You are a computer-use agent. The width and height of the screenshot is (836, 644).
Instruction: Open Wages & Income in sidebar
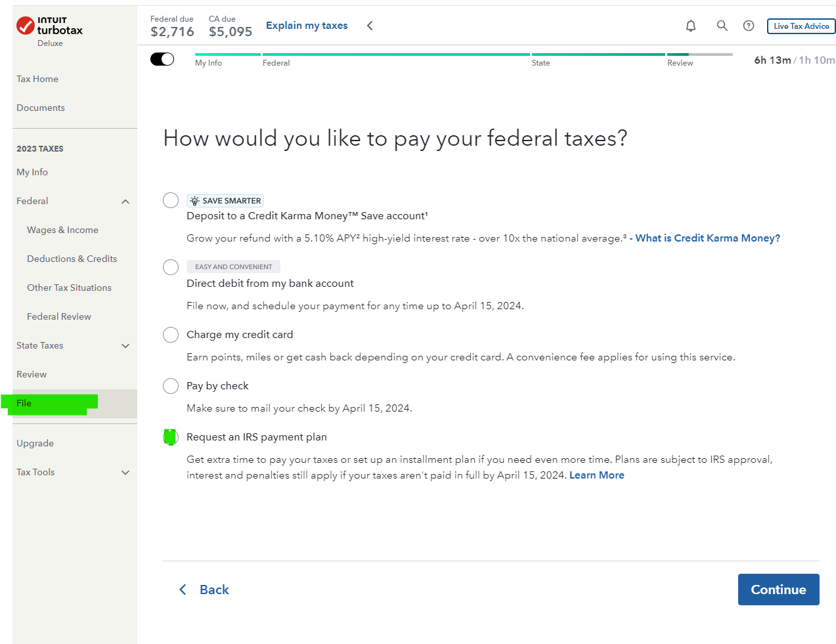coord(62,230)
